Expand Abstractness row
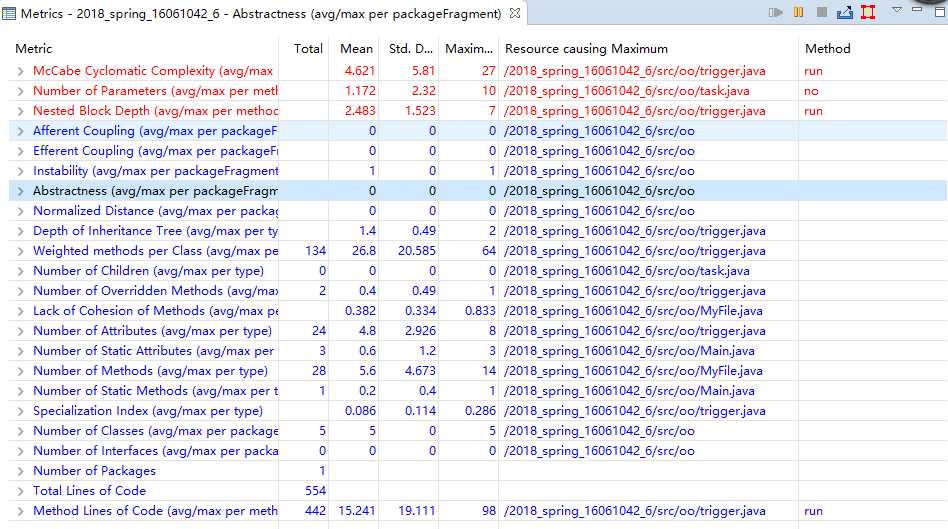This screenshot has height=529, width=948. click(21, 191)
